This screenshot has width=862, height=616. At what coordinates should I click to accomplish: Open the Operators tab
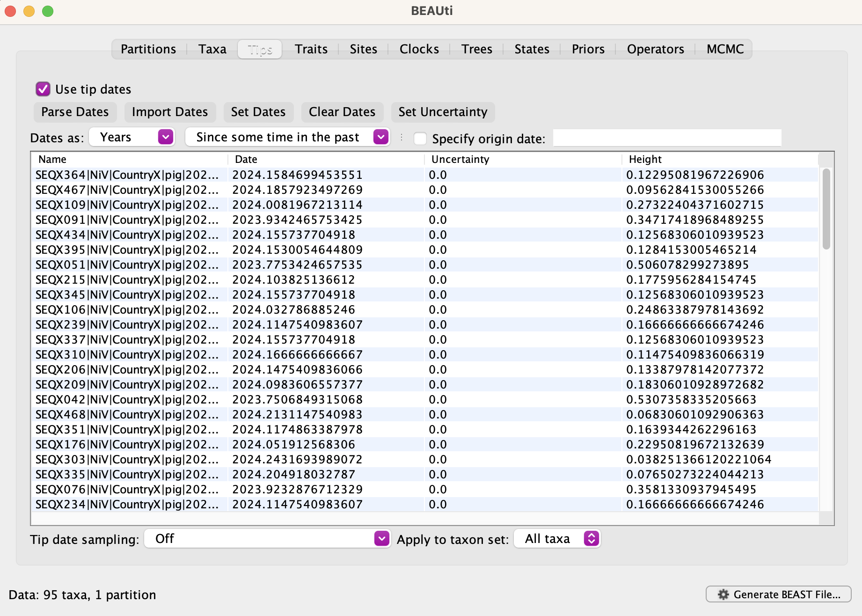point(656,49)
